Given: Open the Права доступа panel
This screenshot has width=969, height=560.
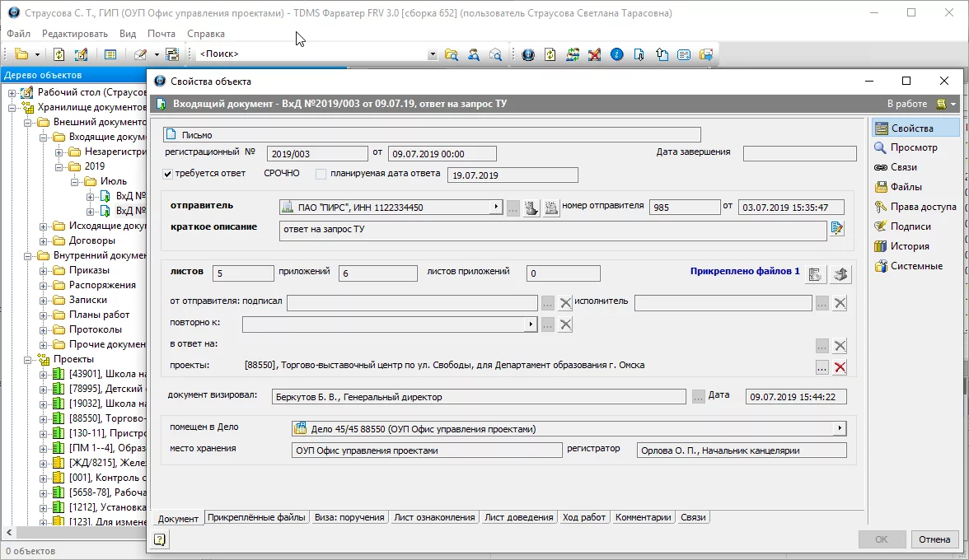Looking at the screenshot, I should click(922, 207).
